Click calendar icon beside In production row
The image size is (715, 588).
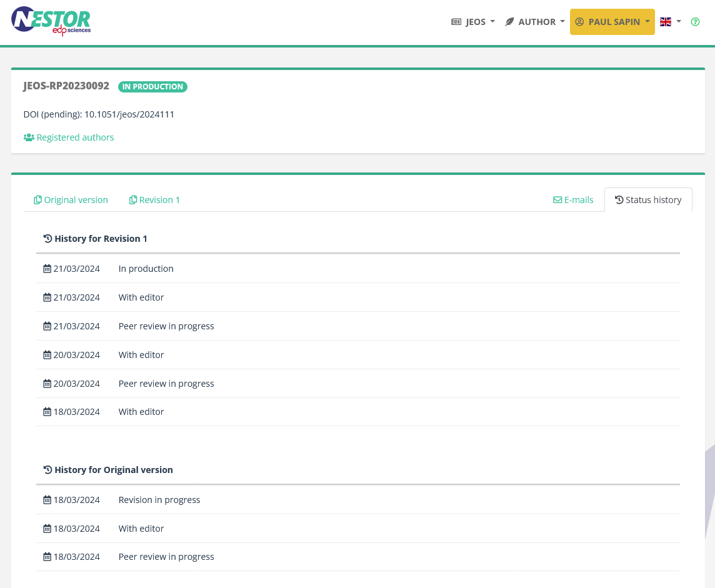(x=47, y=269)
